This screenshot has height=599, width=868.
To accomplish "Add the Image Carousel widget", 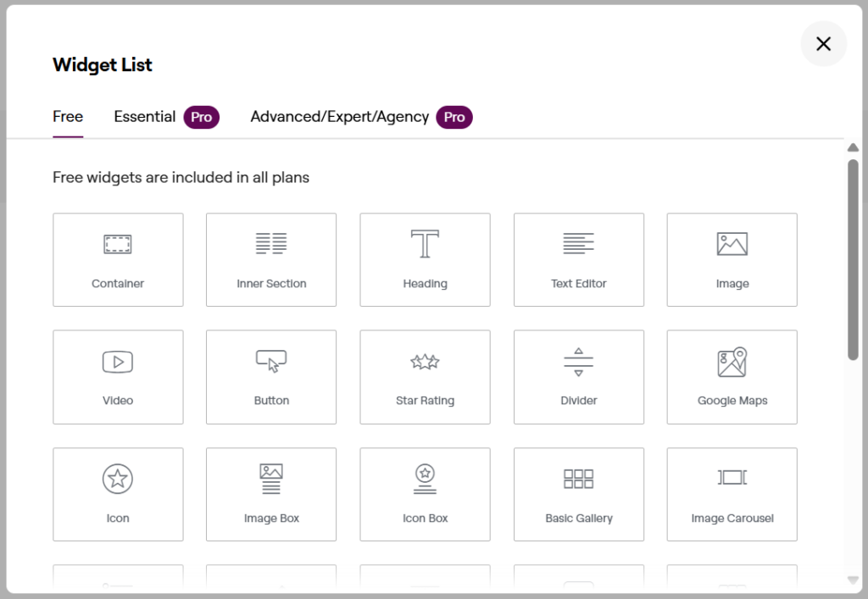I will [732, 494].
